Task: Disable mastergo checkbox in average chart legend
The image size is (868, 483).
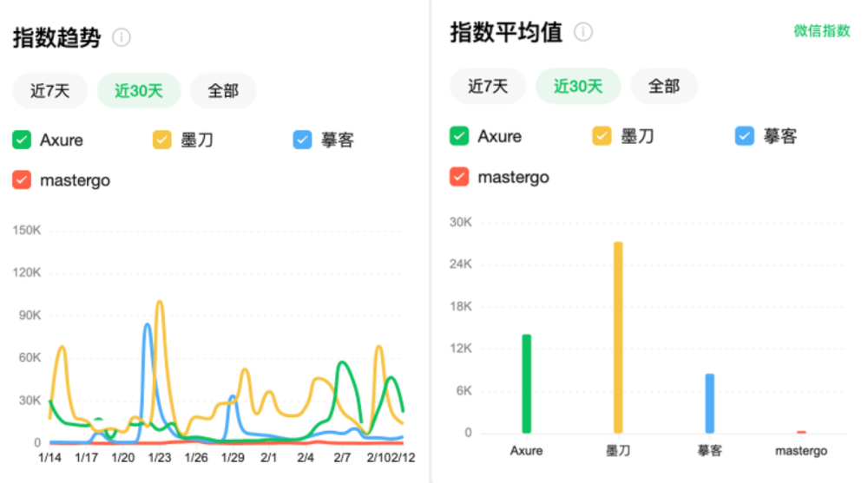Action: [459, 177]
